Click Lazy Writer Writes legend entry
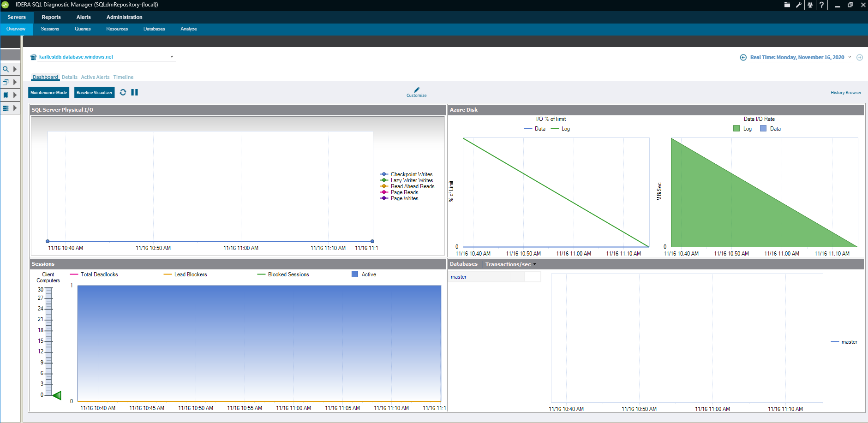This screenshot has height=423, width=868. tap(407, 180)
